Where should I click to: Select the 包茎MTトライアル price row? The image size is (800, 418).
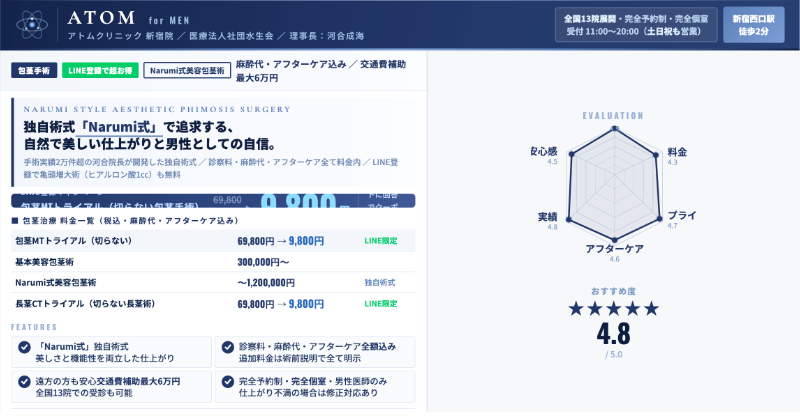pos(210,241)
